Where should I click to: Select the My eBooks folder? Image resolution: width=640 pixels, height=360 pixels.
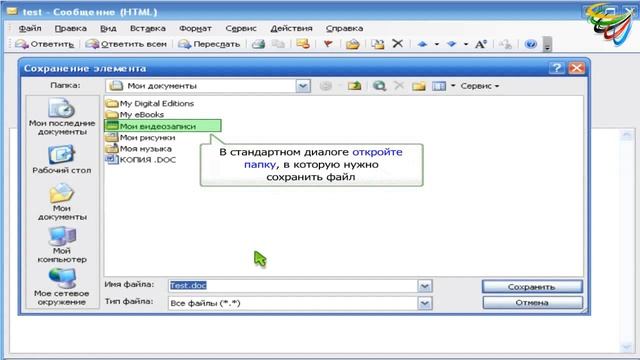135,115
